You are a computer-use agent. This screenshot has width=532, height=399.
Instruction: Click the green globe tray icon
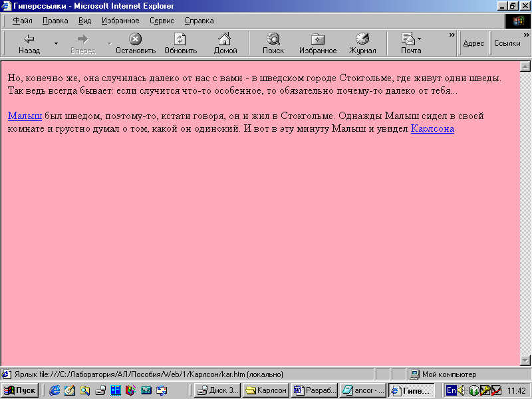473,390
